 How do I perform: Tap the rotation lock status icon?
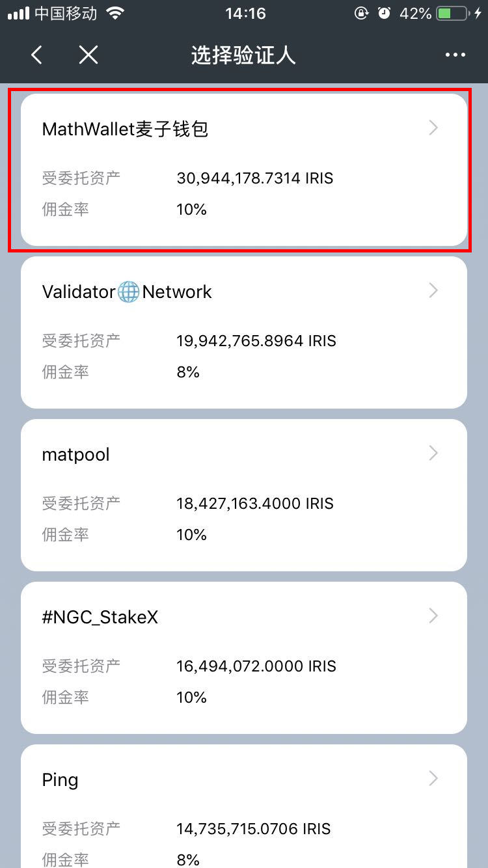[x=362, y=13]
